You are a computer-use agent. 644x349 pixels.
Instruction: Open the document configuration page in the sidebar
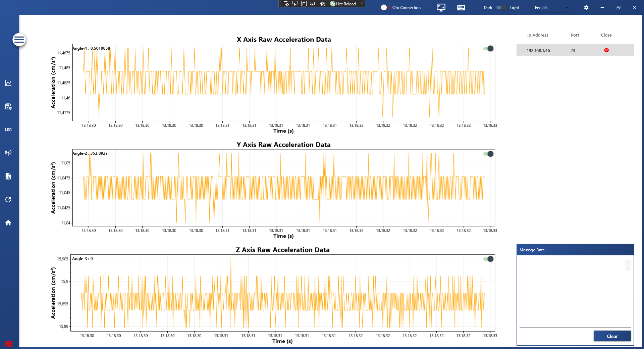tap(8, 107)
